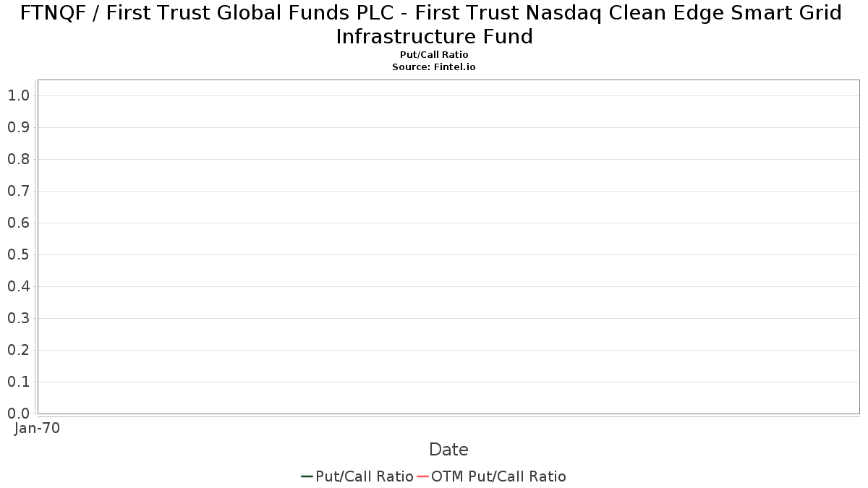Click the Put/Call Ratio subtitle under the title
The height and width of the screenshot is (488, 868).
[434, 55]
